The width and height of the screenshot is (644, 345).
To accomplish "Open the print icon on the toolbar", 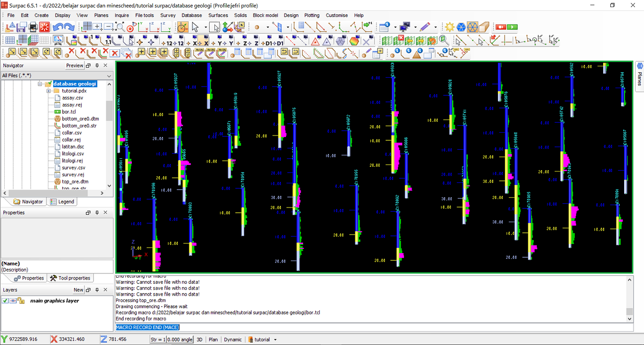I will pos(33,27).
